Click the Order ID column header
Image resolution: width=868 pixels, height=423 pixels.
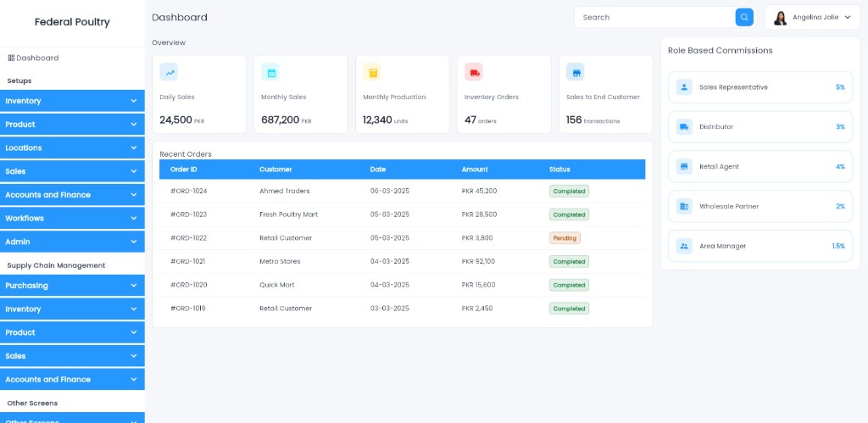click(183, 170)
